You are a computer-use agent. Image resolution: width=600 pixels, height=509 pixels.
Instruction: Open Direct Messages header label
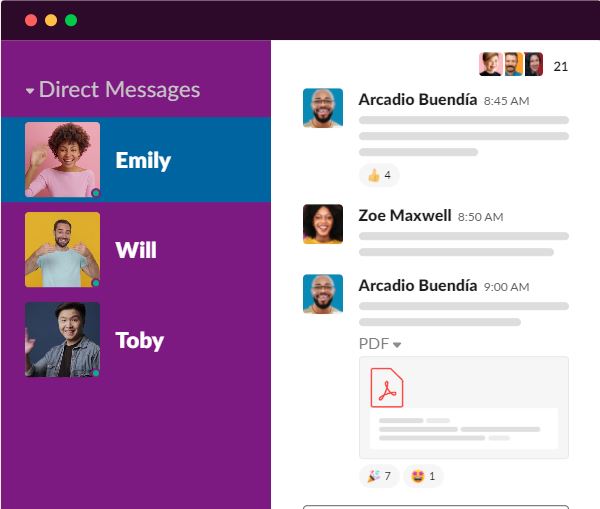pos(119,90)
